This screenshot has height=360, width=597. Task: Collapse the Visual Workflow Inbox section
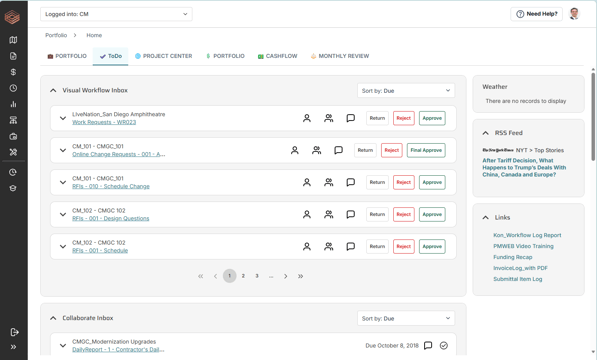coord(53,91)
